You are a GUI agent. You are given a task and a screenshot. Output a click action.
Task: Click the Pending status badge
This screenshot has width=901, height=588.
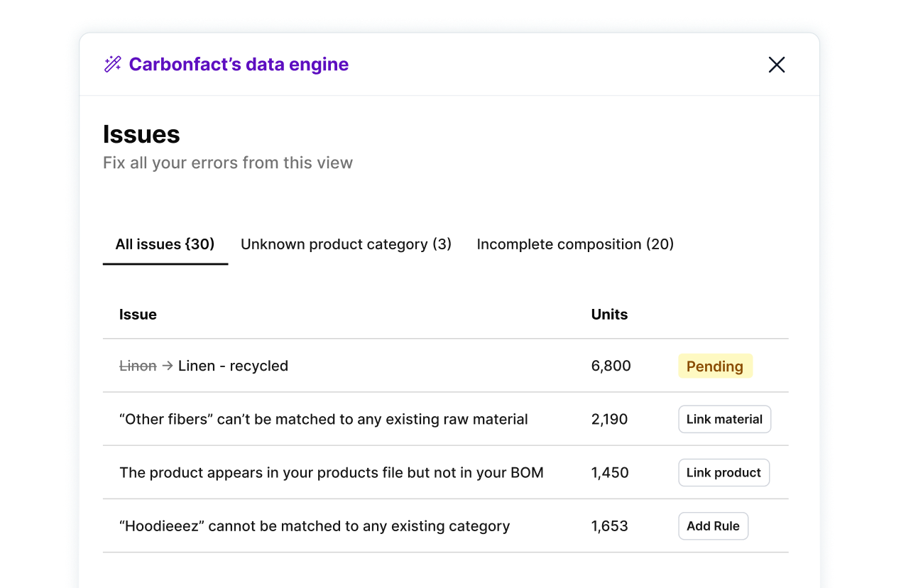pos(714,366)
